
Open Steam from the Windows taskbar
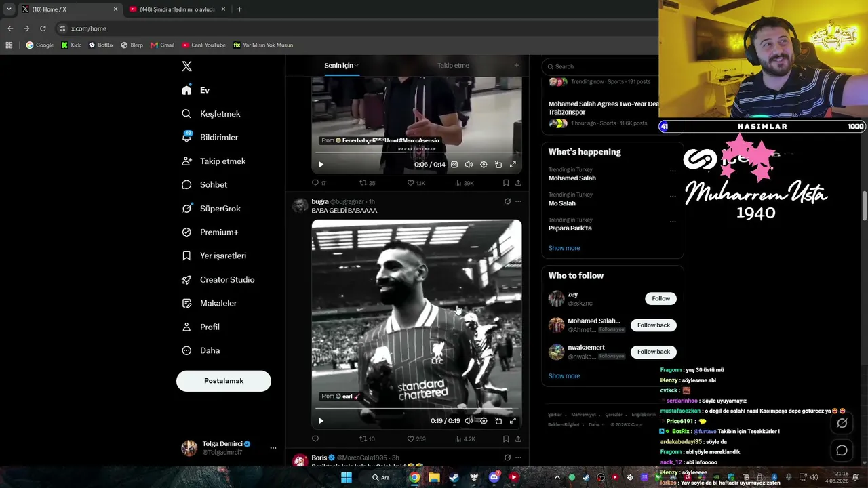454,477
